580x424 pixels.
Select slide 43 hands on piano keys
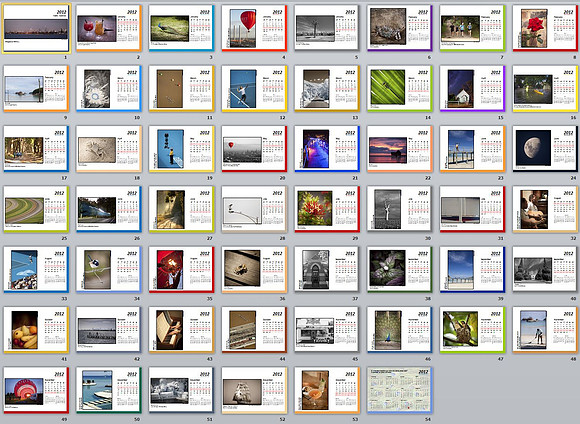point(182,330)
